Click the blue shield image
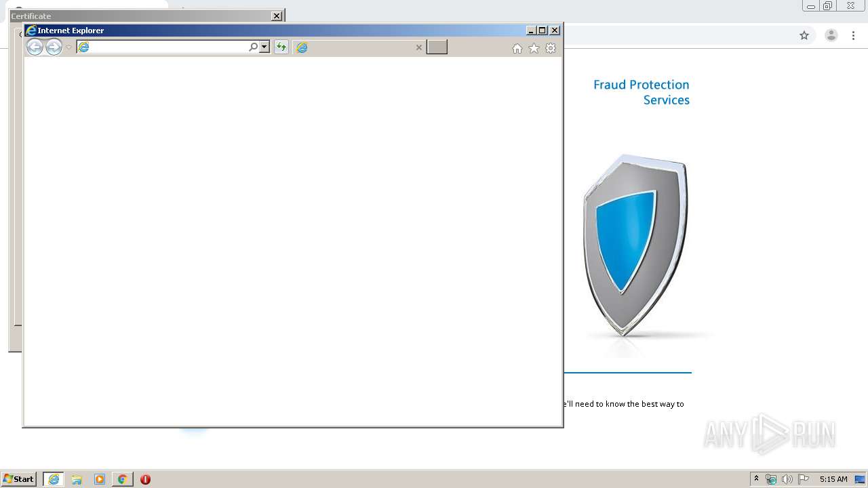This screenshot has width=868, height=488. click(x=635, y=245)
